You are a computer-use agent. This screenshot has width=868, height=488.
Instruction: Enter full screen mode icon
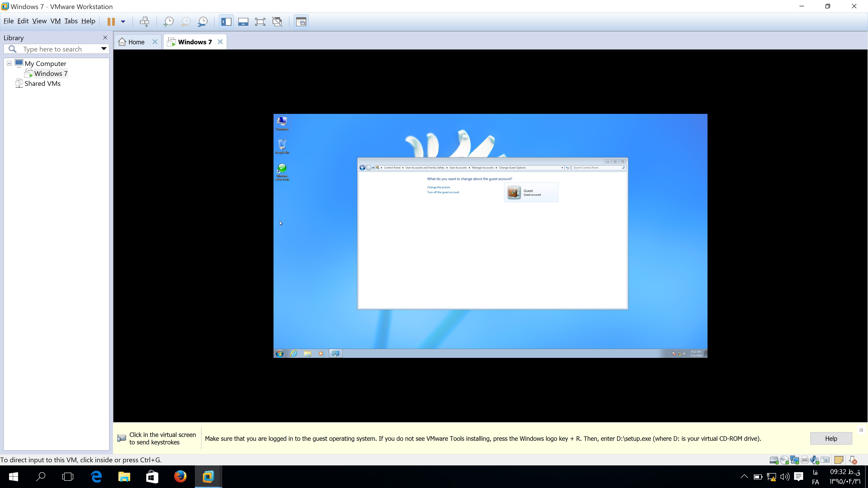pyautogui.click(x=260, y=21)
